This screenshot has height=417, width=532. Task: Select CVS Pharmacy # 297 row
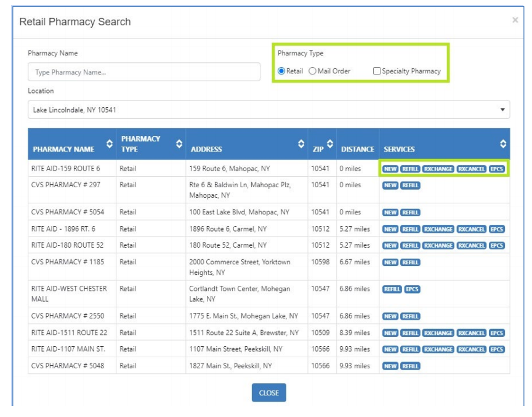point(268,190)
